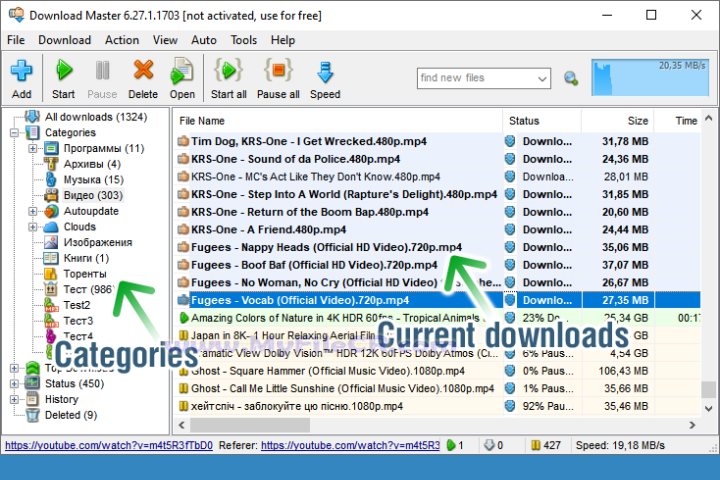Expand the Программы (11) category

(x=33, y=148)
